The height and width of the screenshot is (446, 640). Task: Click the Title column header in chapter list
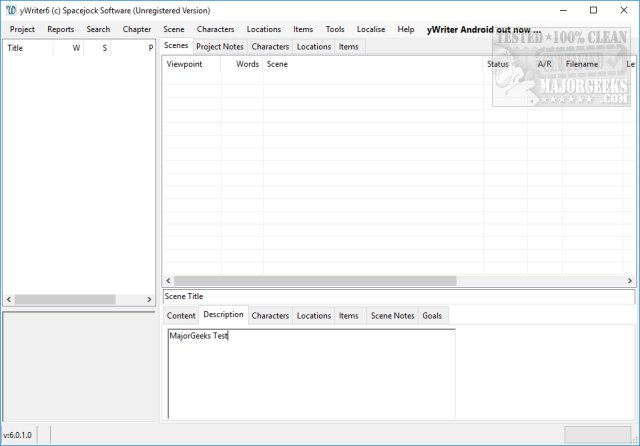(28, 48)
